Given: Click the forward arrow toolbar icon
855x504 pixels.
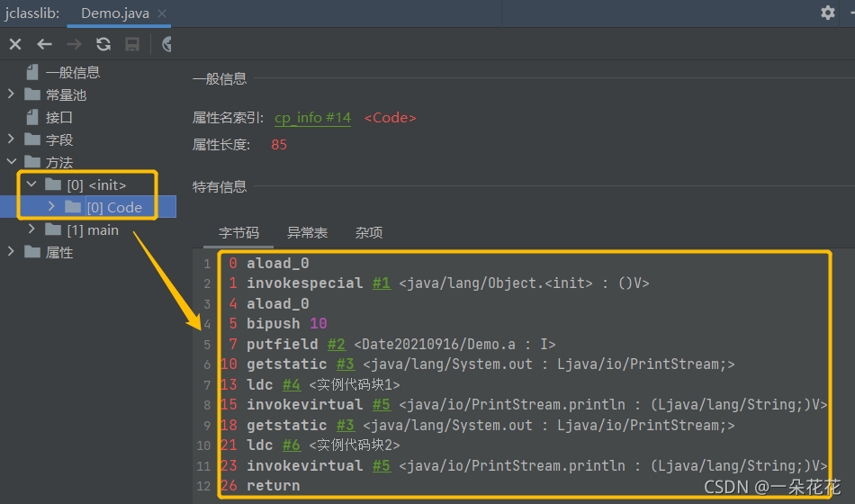Looking at the screenshot, I should point(74,44).
